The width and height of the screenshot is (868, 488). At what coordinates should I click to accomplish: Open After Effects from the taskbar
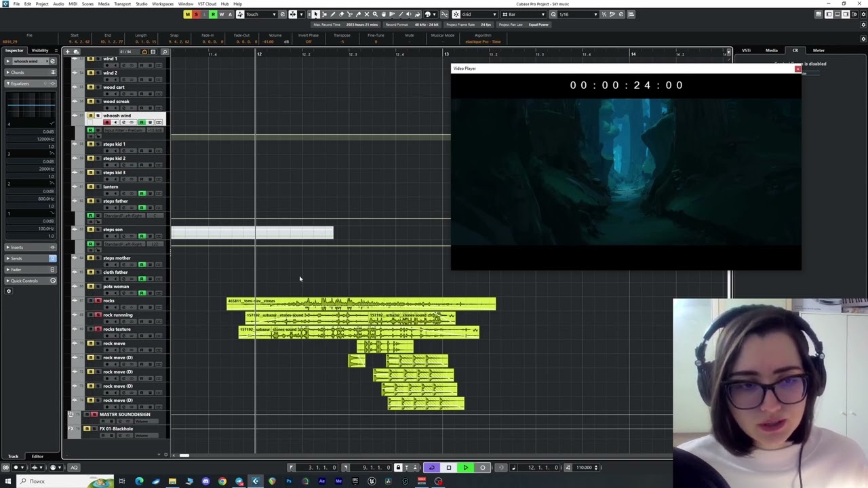[322, 481]
